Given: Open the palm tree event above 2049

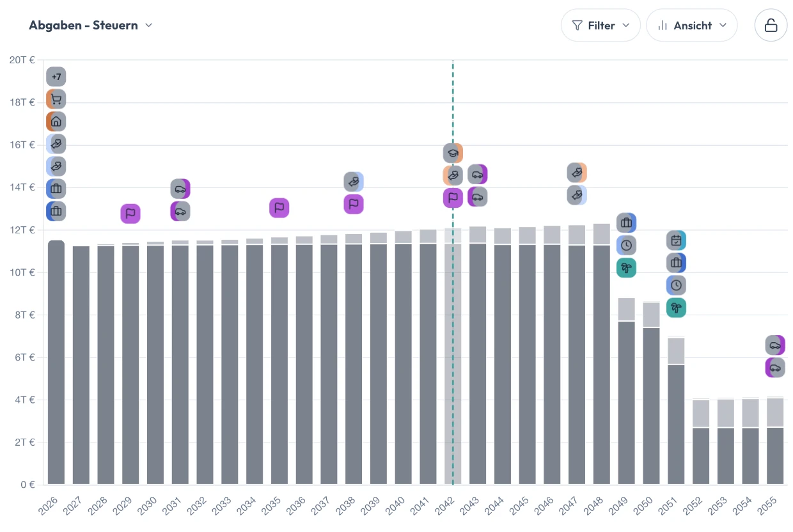Looking at the screenshot, I should pyautogui.click(x=626, y=267).
